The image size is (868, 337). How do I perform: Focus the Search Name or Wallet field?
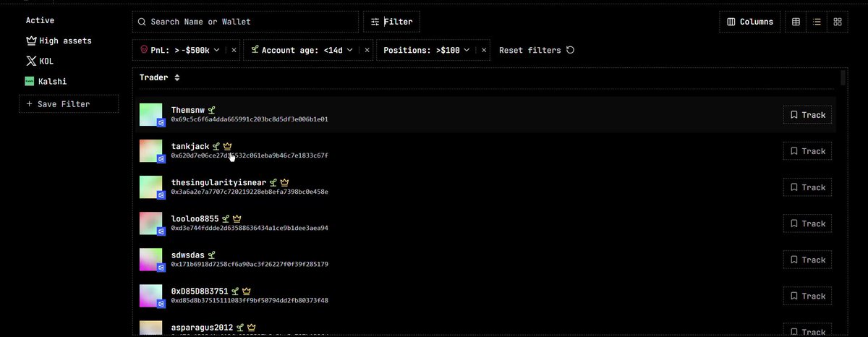point(245,22)
